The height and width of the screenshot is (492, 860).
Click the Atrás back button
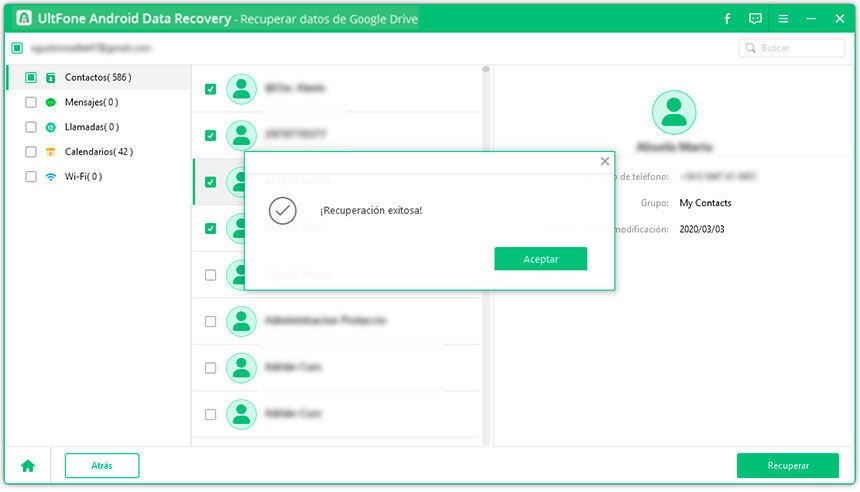102,466
